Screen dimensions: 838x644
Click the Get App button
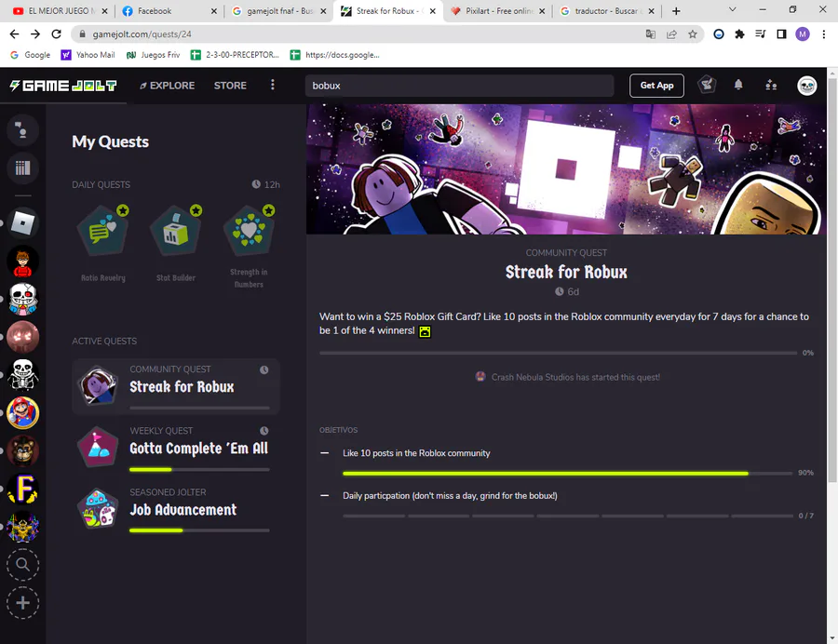[656, 86]
